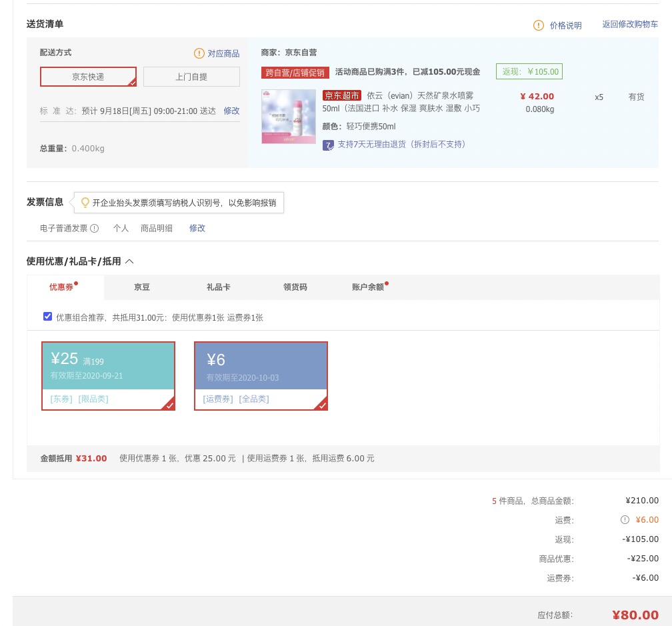Click the -¥6.00 运费券 value
This screenshot has width=672, height=626.
coord(645,577)
